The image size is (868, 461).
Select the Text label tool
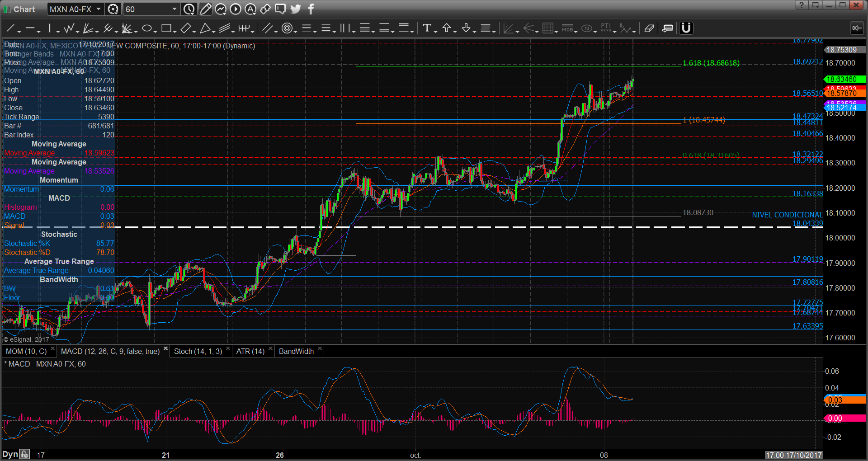(427, 28)
